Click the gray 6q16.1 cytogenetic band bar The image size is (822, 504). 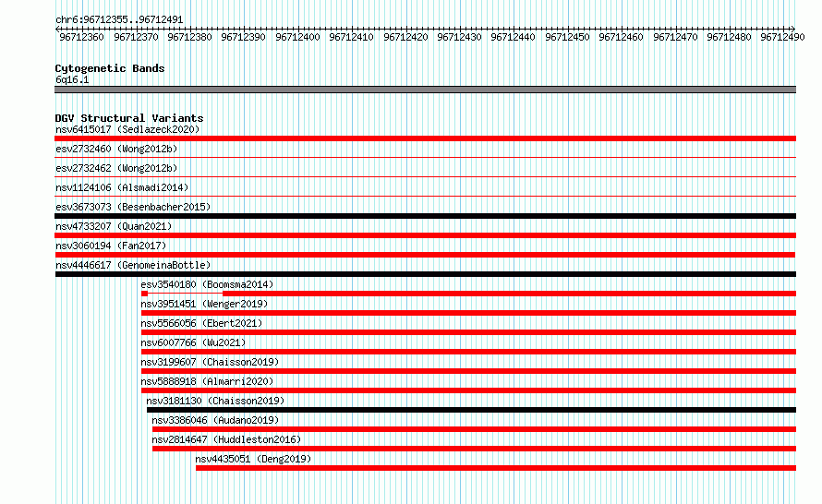coord(425,90)
